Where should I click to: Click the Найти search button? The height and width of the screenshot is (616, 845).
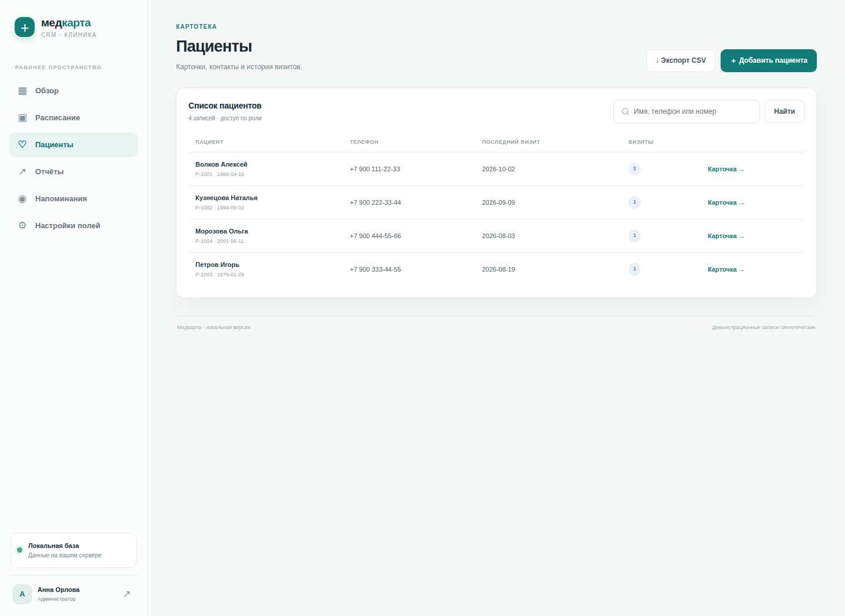(785, 111)
